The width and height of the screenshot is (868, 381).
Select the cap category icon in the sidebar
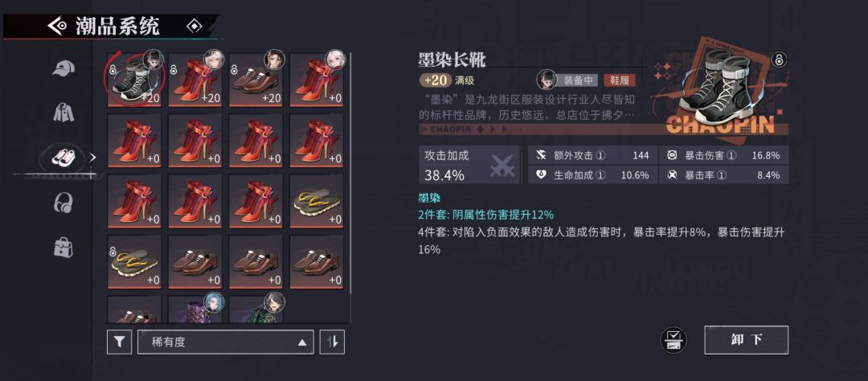63,68
